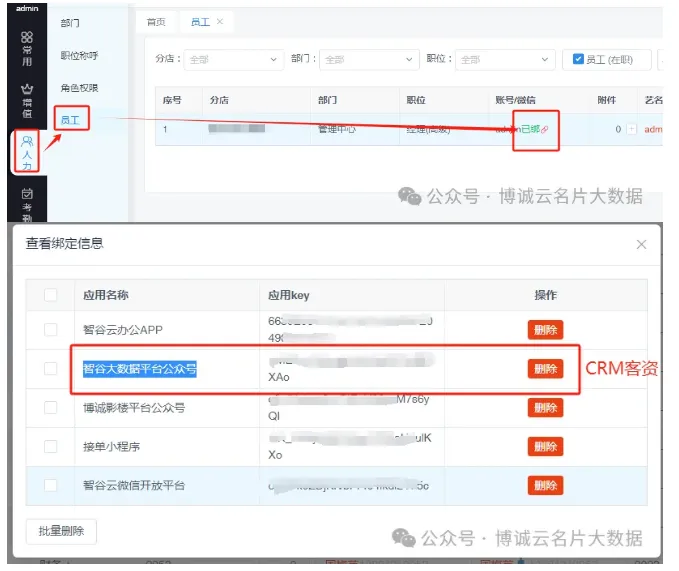Click 删除 for 智谷大数据平台公众号

545,369
